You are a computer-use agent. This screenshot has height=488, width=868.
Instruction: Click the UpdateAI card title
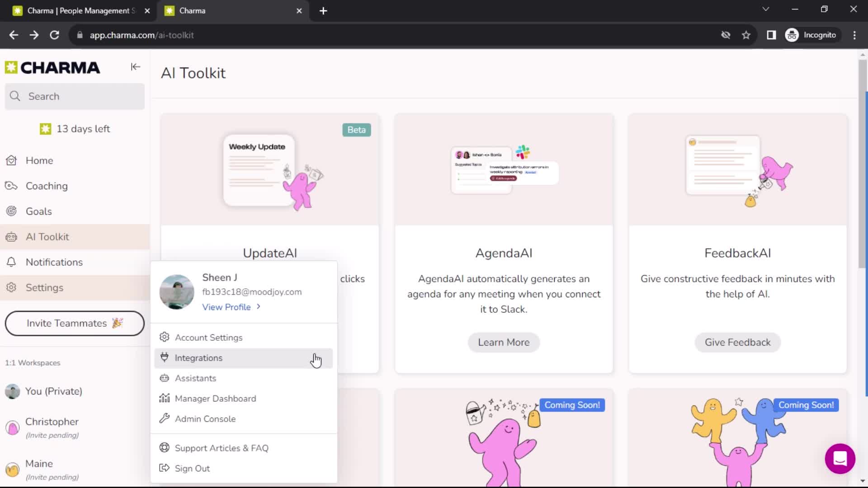click(x=270, y=253)
